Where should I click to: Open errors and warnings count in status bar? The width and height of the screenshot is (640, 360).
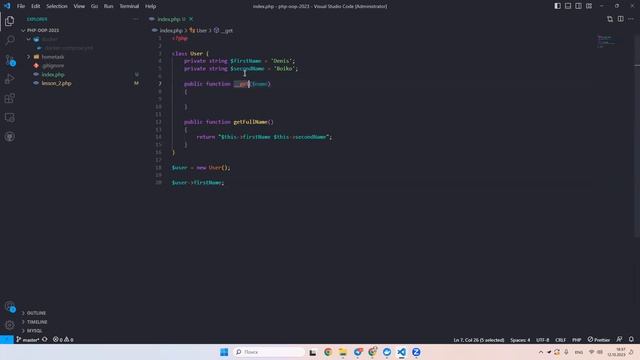click(x=63, y=340)
